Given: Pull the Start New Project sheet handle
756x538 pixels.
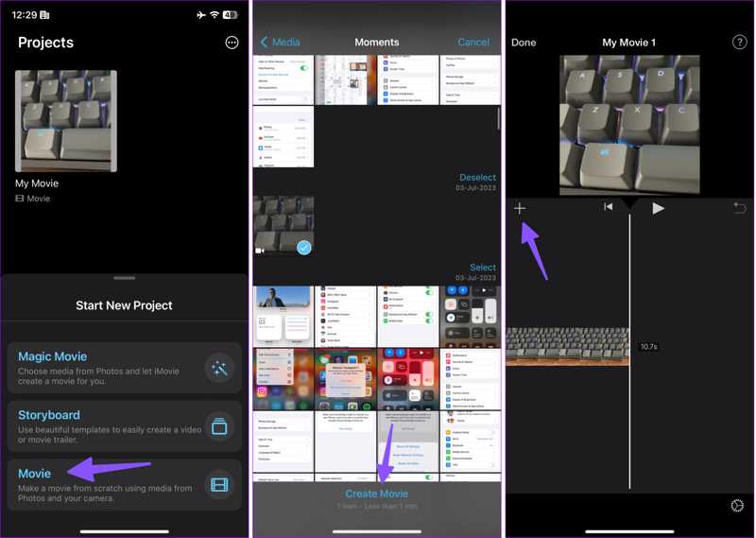Looking at the screenshot, I should click(125, 278).
